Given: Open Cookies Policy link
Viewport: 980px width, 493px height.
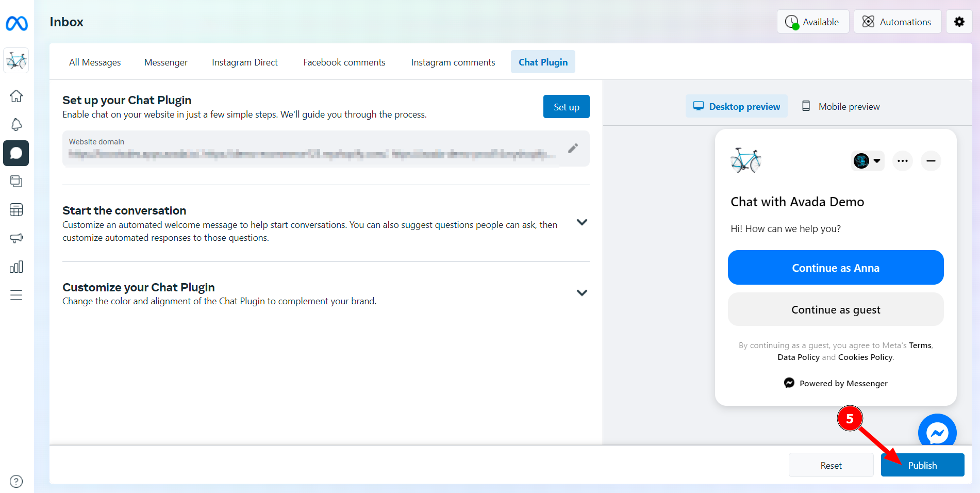Looking at the screenshot, I should click(x=866, y=357).
